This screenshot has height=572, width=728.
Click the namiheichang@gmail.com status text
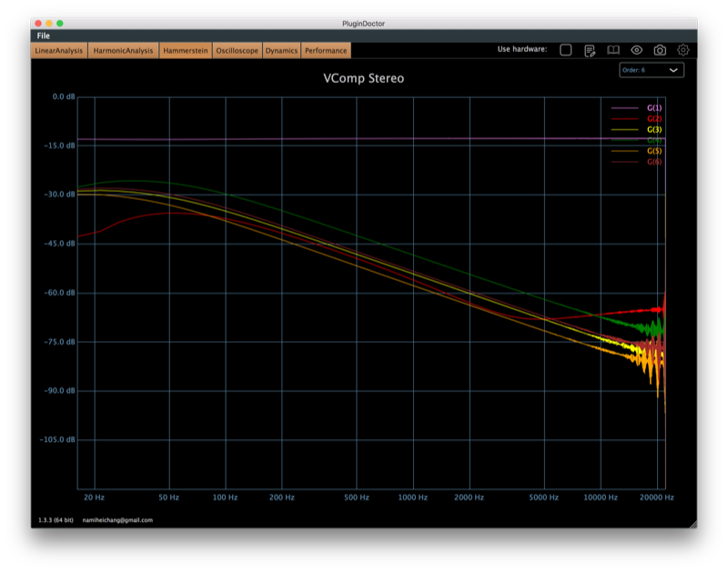(117, 520)
